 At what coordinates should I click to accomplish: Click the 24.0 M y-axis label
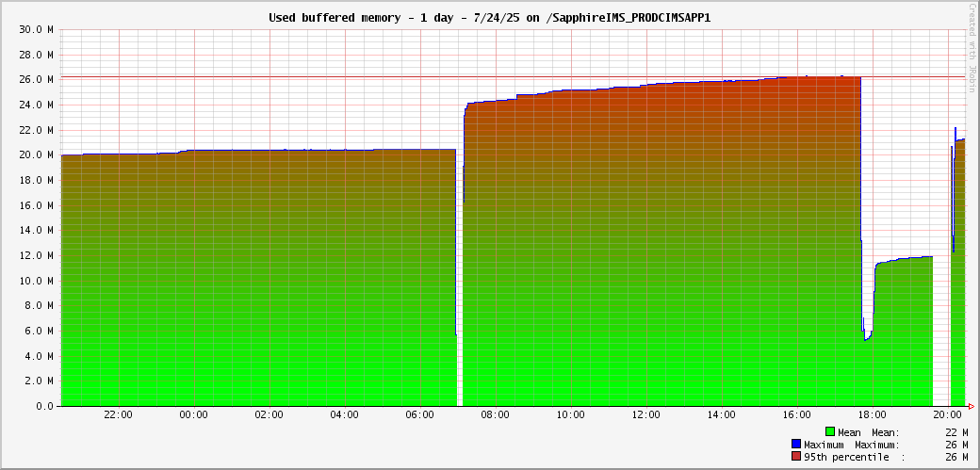[x=37, y=105]
